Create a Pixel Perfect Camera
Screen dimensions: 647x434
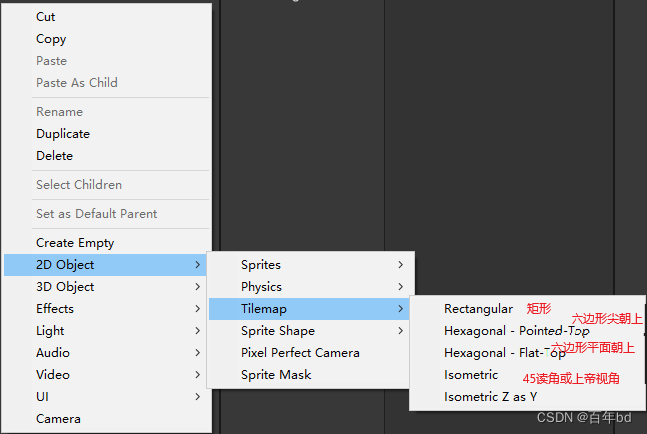pos(300,353)
